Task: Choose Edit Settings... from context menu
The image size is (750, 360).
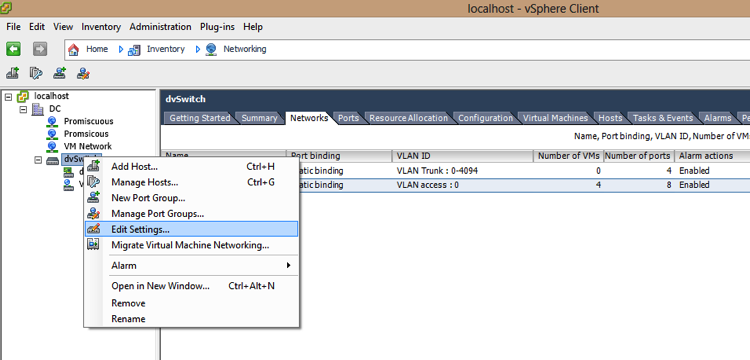Action: coord(191,229)
